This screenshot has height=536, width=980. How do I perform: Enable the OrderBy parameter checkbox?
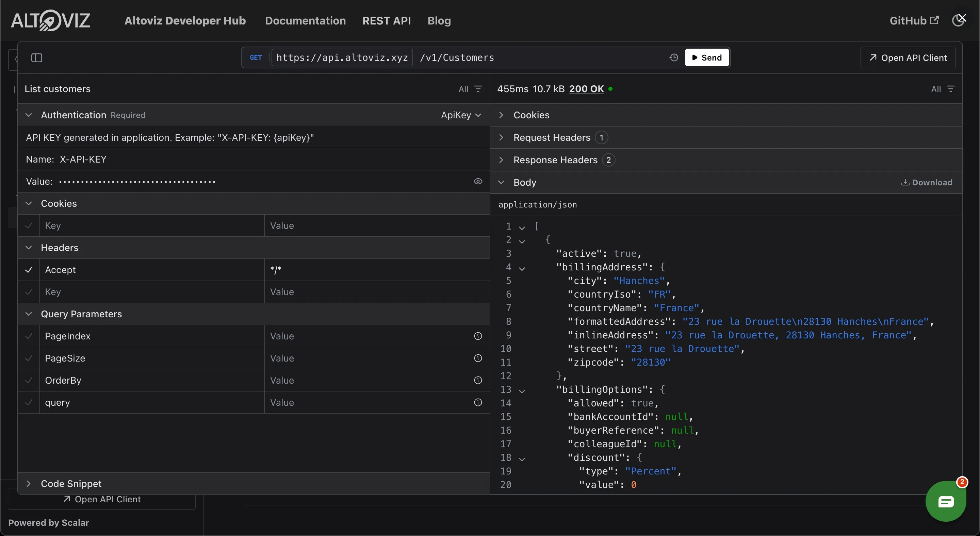pyautogui.click(x=29, y=380)
